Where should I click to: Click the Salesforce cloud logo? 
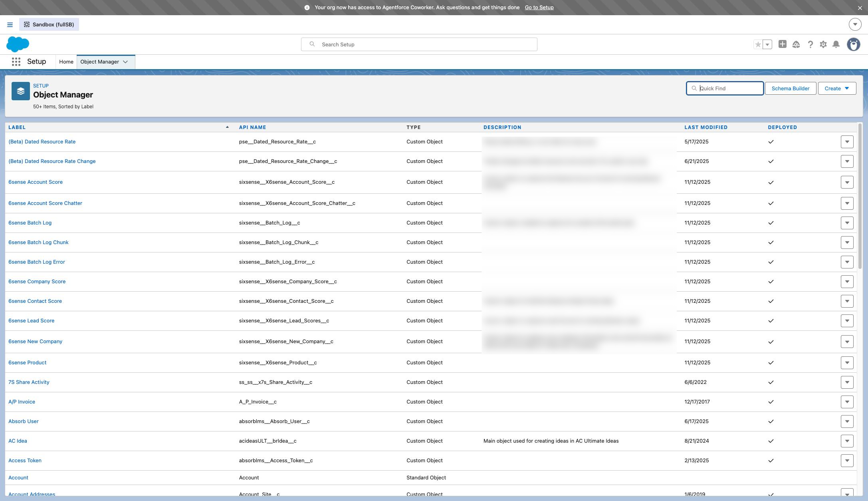click(x=18, y=44)
